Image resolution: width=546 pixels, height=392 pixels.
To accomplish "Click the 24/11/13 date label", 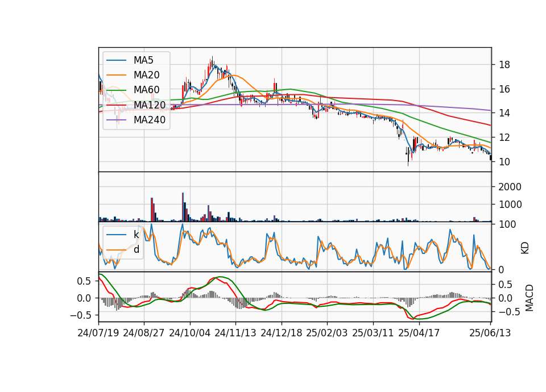I will [x=235, y=333].
